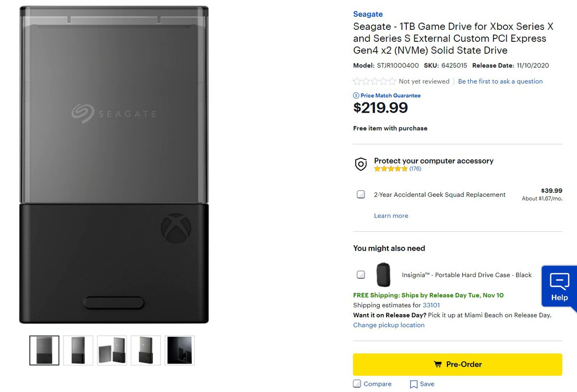Image resolution: width=577 pixels, height=392 pixels.
Task: Click the gold five-star protection plan rating
Action: pyautogui.click(x=390, y=169)
